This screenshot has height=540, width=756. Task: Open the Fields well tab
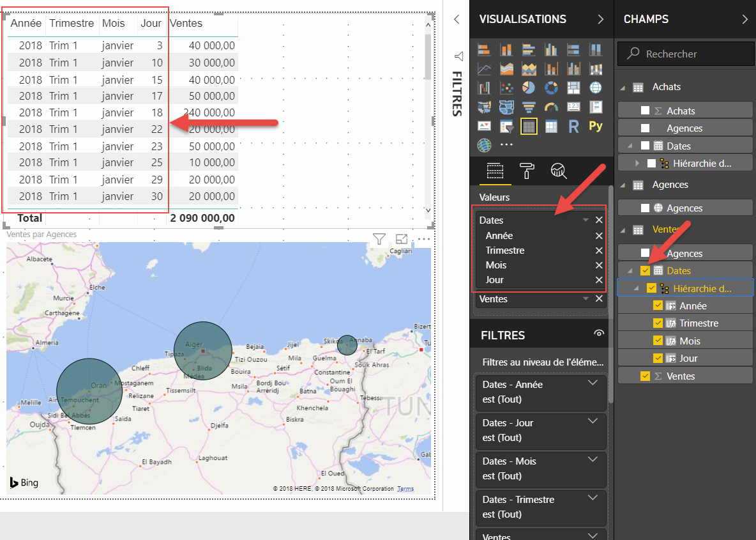pyautogui.click(x=495, y=171)
